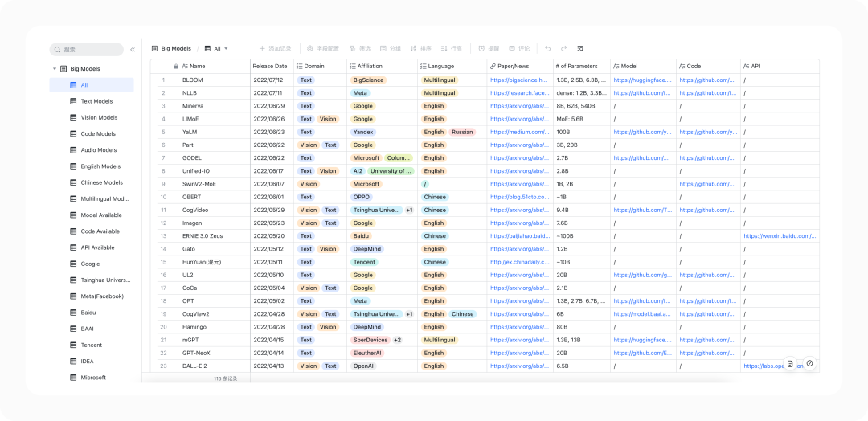Click the find-in-table search icon
868x421 pixels.
[580, 49]
